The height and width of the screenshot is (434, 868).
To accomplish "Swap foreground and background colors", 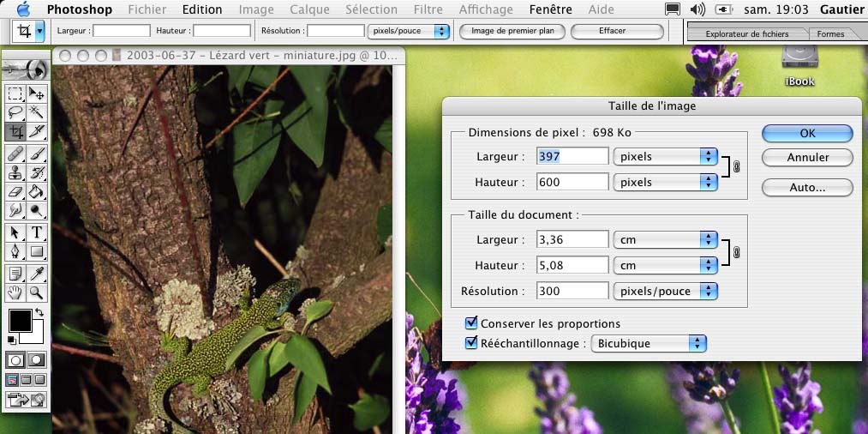I will (x=39, y=312).
